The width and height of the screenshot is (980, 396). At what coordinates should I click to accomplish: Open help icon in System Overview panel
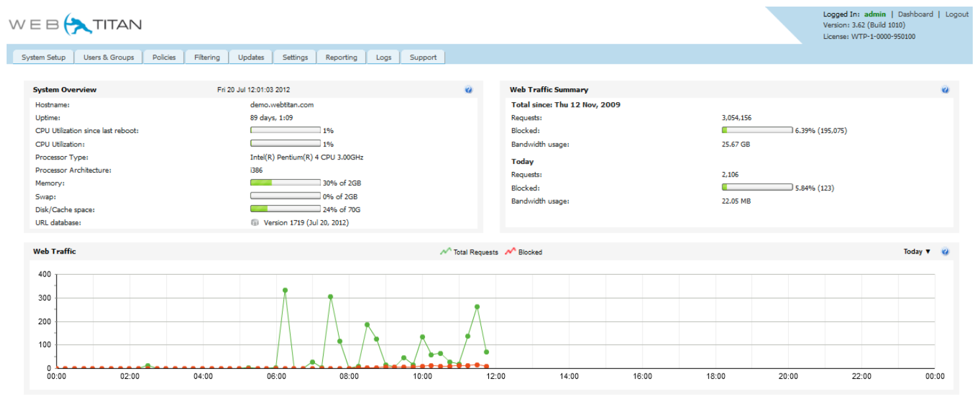click(x=469, y=90)
